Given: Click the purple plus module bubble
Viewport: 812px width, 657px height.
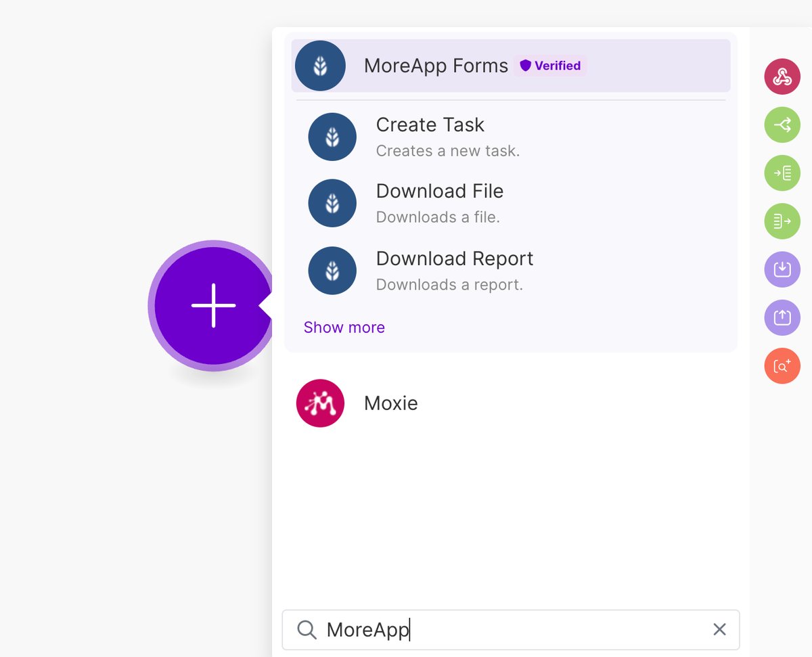Looking at the screenshot, I should coord(212,306).
